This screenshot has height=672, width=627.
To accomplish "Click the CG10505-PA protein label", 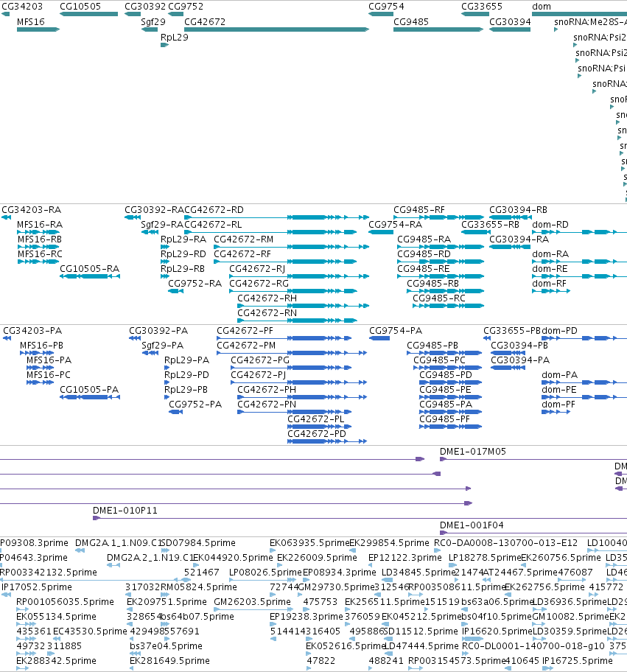I will tap(89, 390).
